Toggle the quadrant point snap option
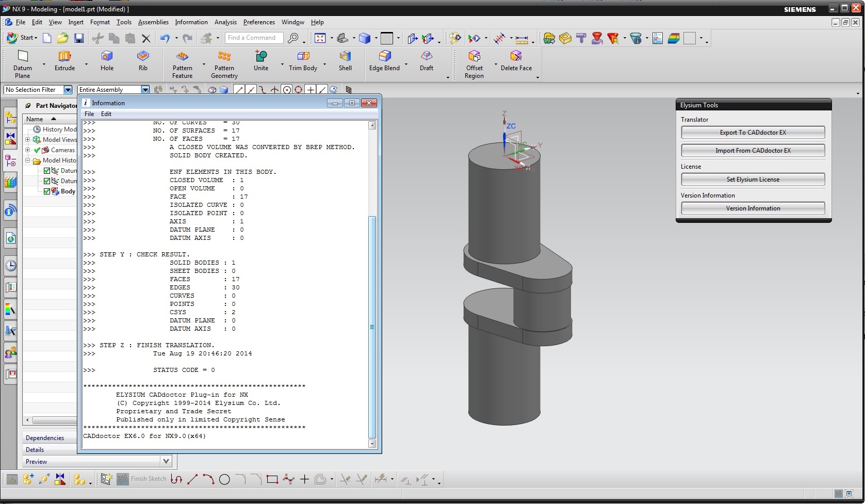 point(298,90)
